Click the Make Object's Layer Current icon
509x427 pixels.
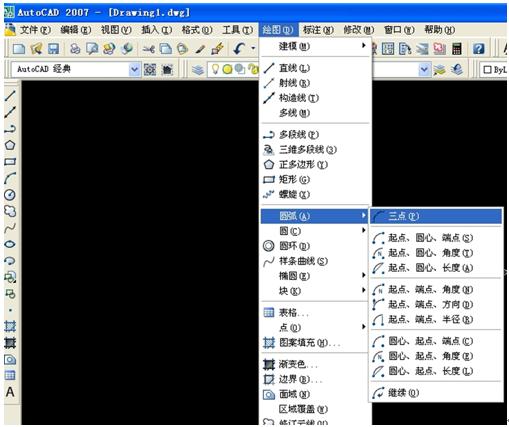click(440, 70)
